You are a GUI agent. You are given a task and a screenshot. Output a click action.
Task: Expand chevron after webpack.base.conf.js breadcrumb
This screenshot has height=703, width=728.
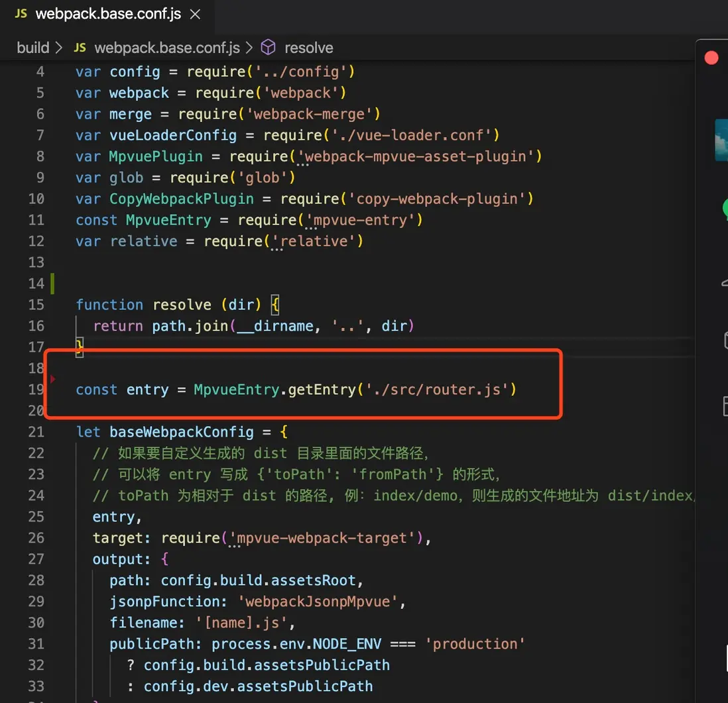click(249, 48)
